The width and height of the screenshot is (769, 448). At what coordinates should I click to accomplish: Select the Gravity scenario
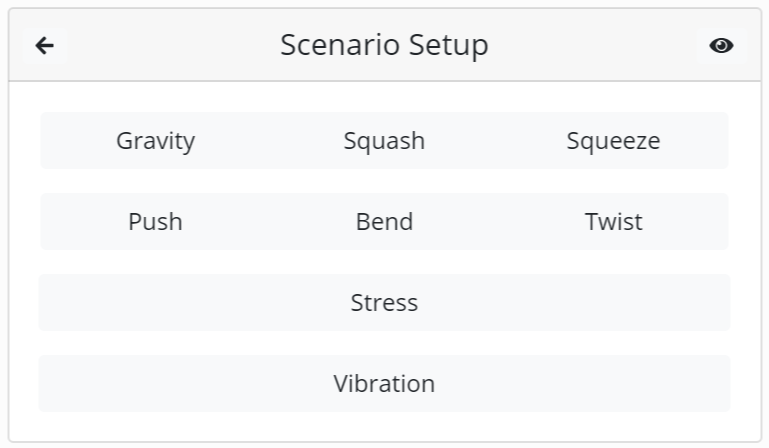pos(155,141)
